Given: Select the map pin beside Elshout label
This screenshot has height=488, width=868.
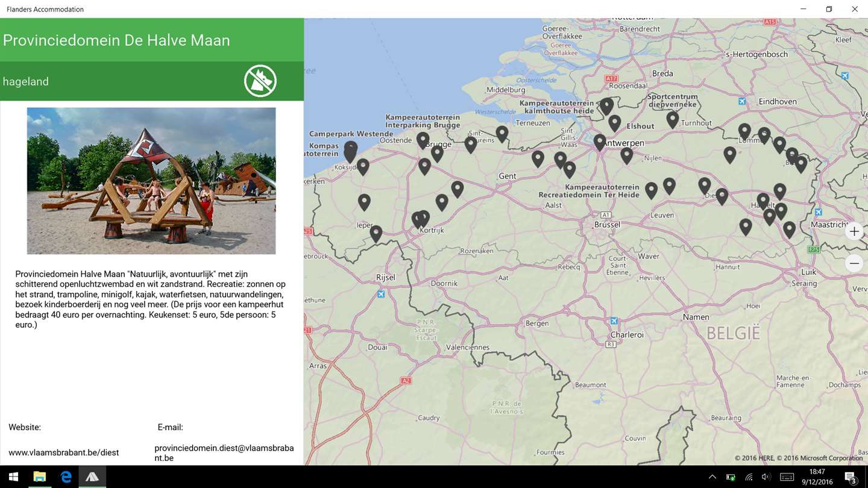Looking at the screenshot, I should (x=614, y=123).
